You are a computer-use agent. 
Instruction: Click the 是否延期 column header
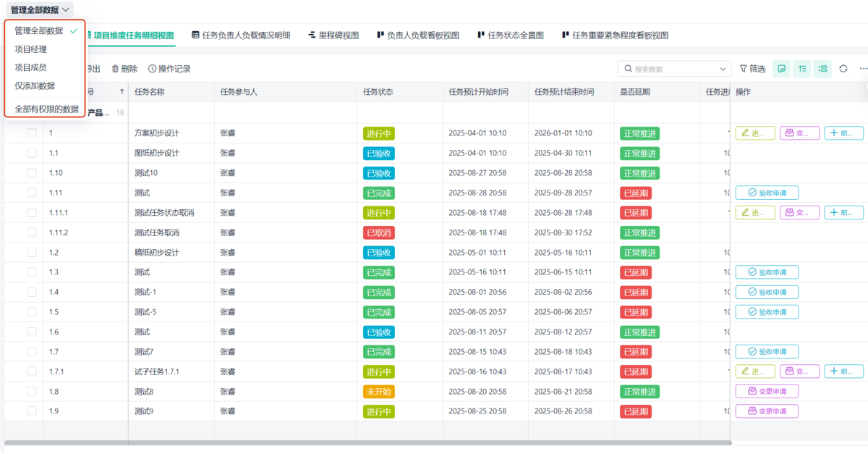[657, 92]
